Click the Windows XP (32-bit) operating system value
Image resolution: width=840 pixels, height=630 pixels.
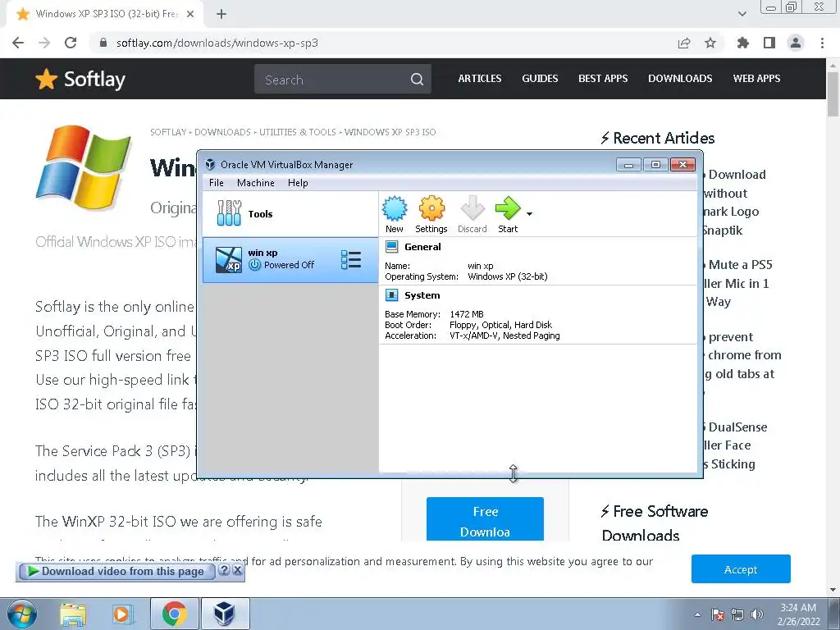(x=508, y=277)
